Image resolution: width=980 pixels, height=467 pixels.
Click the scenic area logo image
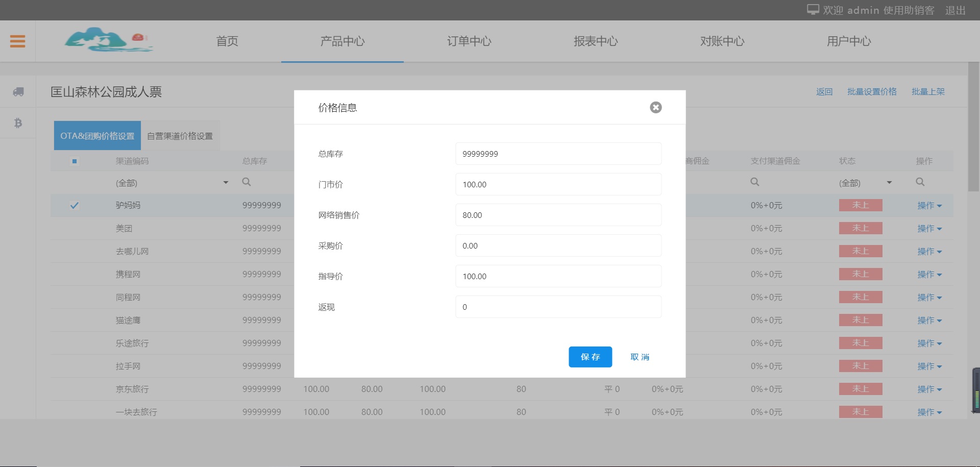point(108,40)
